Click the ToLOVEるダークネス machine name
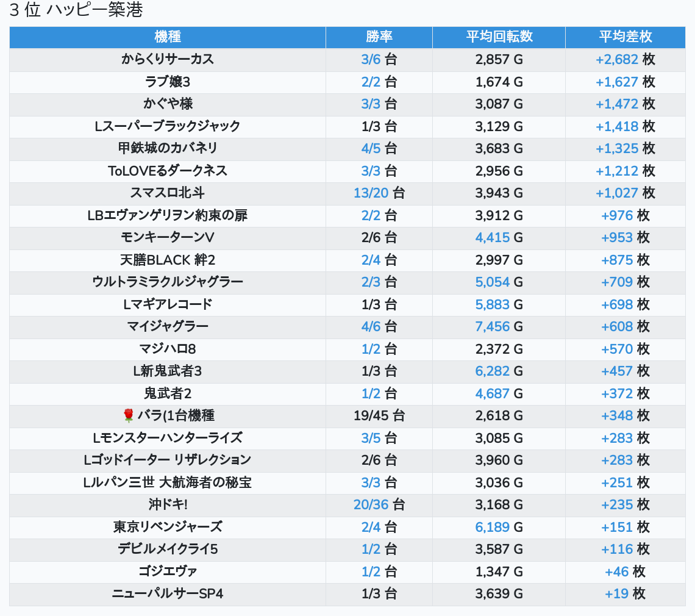 point(168,171)
